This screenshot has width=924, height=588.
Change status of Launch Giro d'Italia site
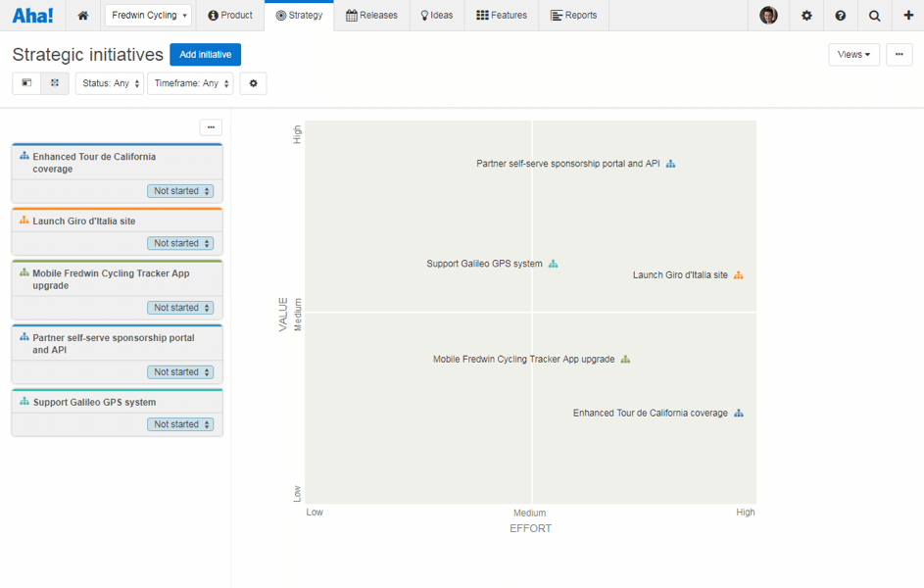[x=181, y=243]
